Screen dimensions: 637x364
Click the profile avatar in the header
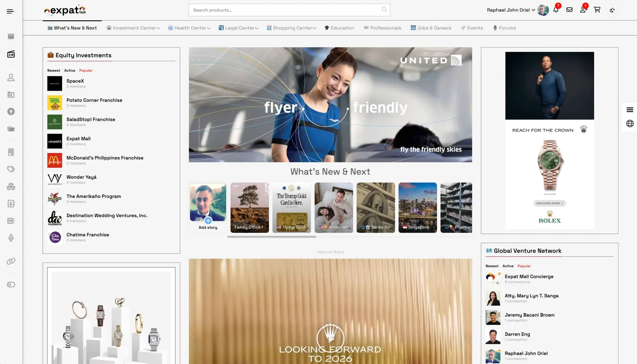[x=543, y=10]
